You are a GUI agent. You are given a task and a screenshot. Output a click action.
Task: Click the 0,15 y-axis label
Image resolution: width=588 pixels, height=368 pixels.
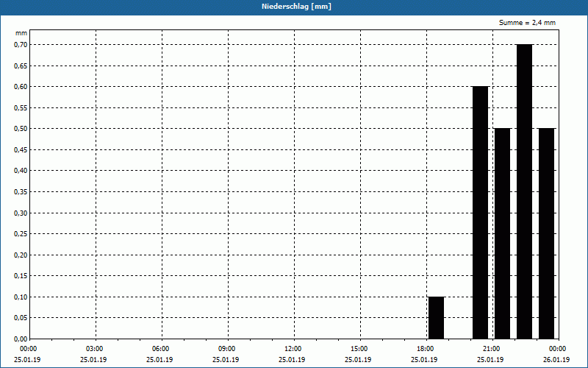click(x=21, y=276)
